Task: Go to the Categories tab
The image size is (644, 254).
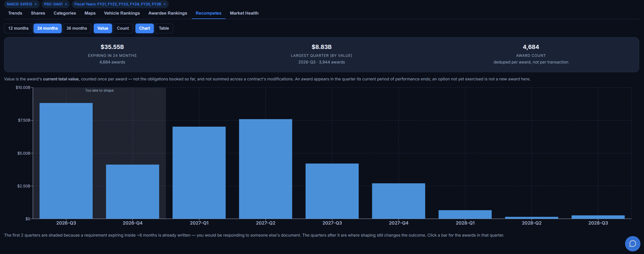Action: click(65, 13)
